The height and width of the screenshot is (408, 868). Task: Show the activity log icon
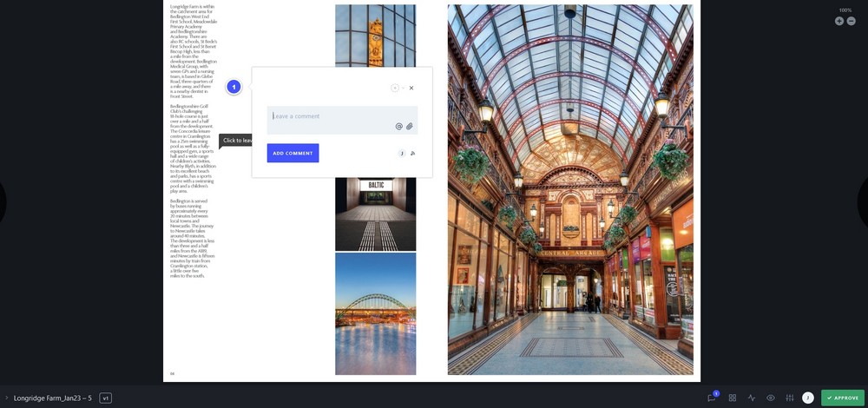pyautogui.click(x=752, y=398)
